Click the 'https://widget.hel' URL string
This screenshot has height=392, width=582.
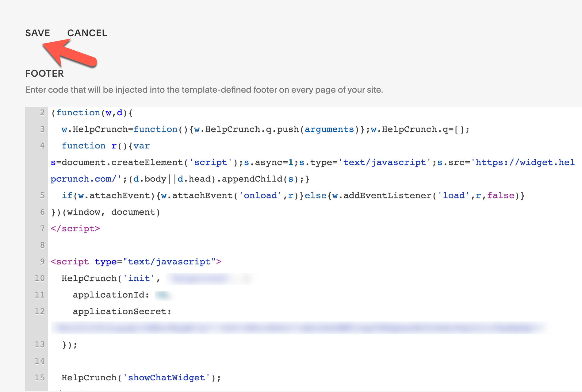523,163
